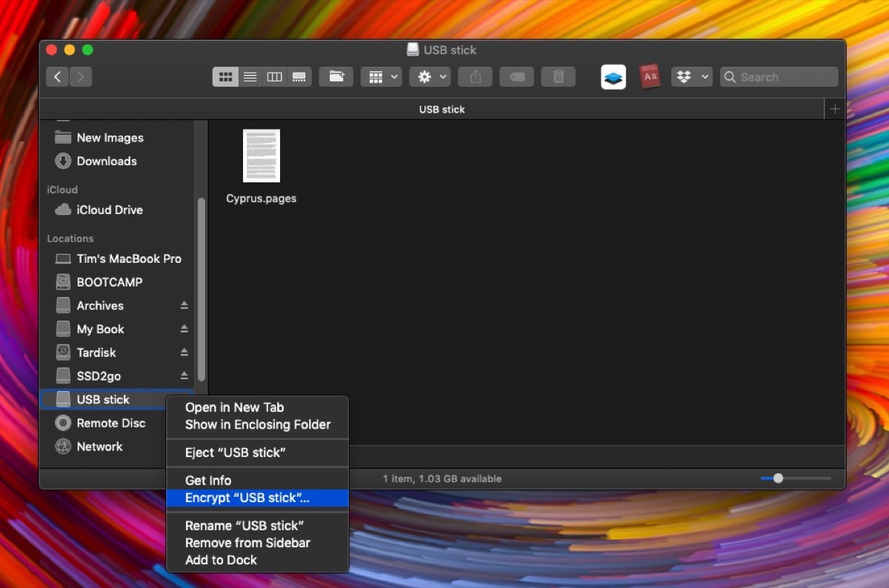
Task: Eject the Archives drive
Action: (185, 305)
